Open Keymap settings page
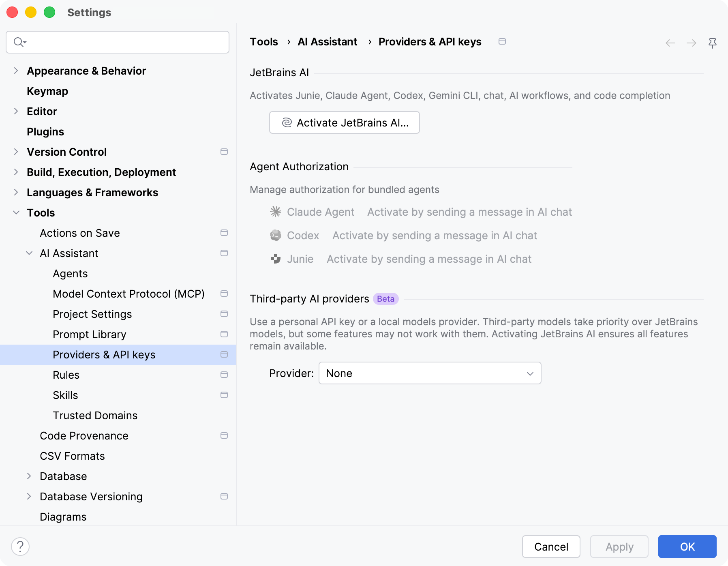The width and height of the screenshot is (728, 566). point(47,91)
